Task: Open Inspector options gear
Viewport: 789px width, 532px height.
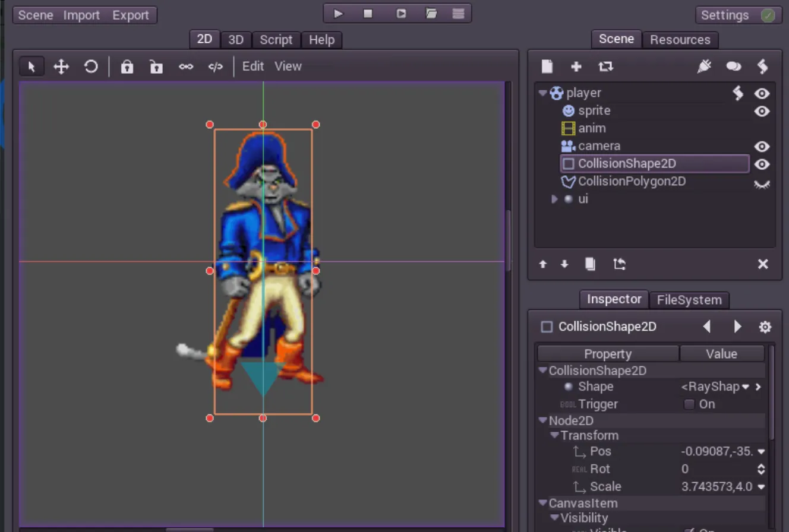Action: pyautogui.click(x=765, y=327)
